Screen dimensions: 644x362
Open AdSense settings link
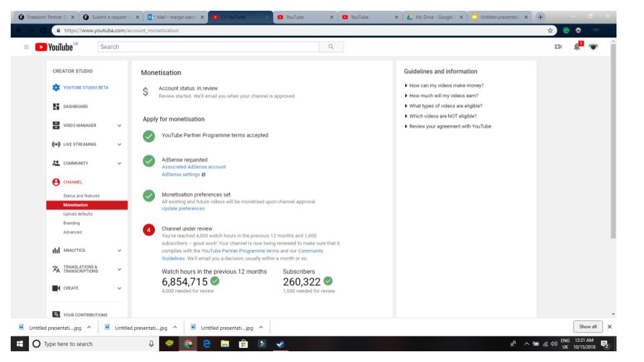[180, 174]
